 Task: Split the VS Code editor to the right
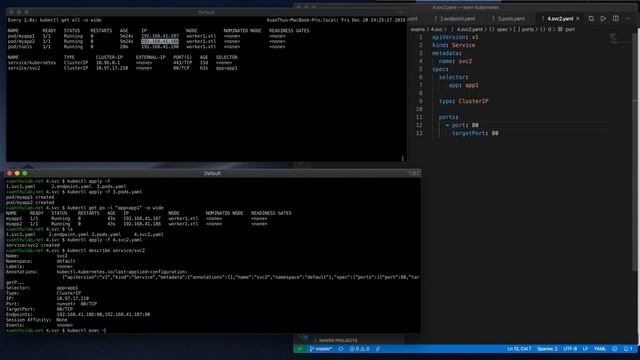616,18
